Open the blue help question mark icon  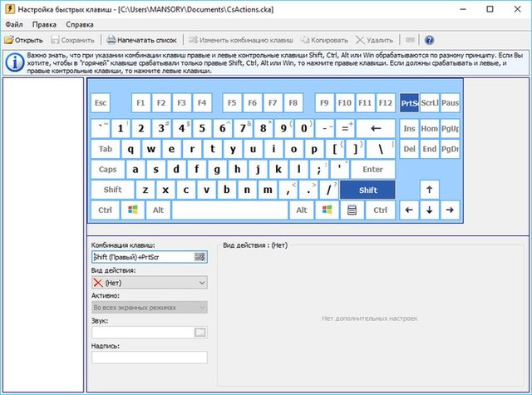429,39
